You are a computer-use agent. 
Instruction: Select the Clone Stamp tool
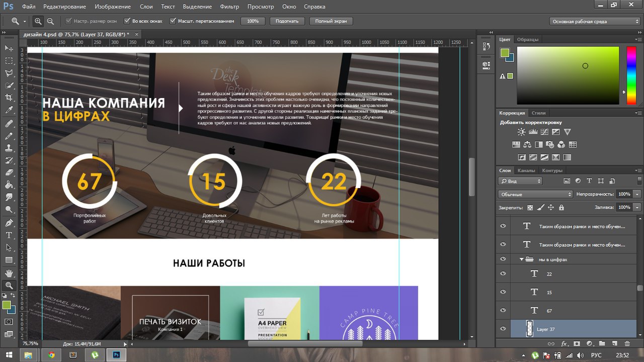point(9,148)
